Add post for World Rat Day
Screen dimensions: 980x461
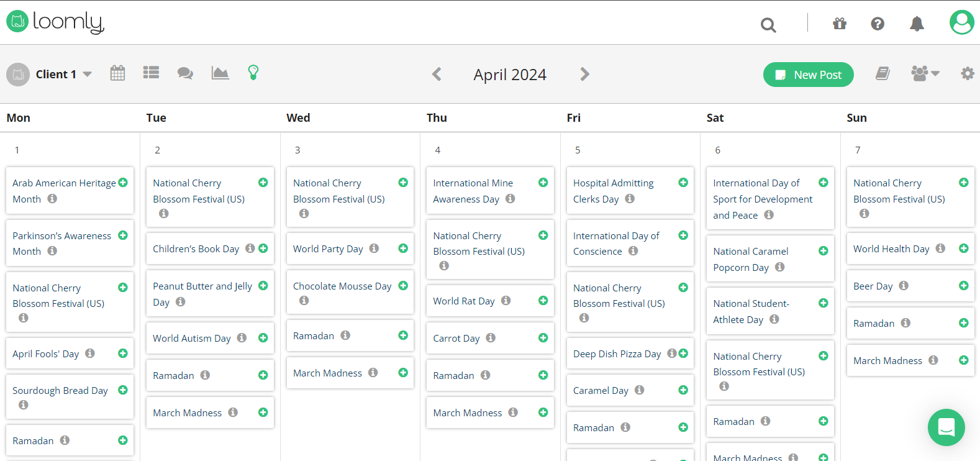point(543,301)
